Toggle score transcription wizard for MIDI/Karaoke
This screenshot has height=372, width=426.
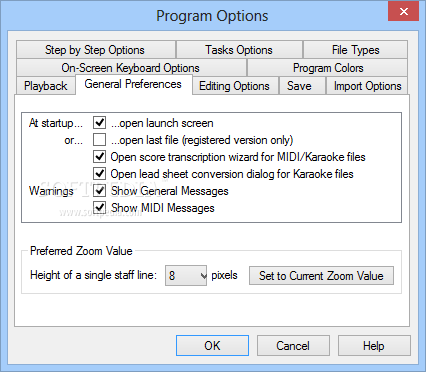pos(100,157)
